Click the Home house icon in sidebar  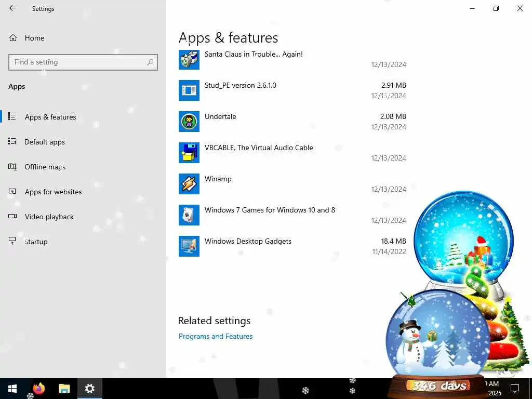[x=13, y=37]
